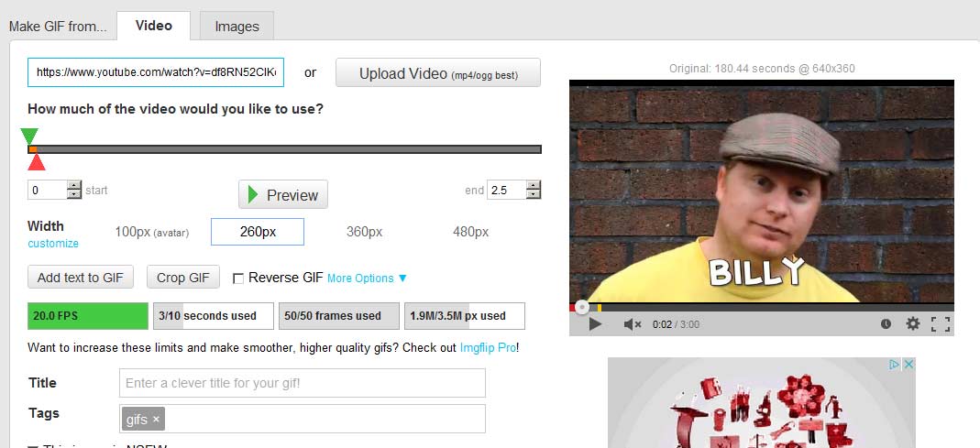The width and height of the screenshot is (980, 448).
Task: Click the AdChoices triangle icon
Action: (x=895, y=365)
